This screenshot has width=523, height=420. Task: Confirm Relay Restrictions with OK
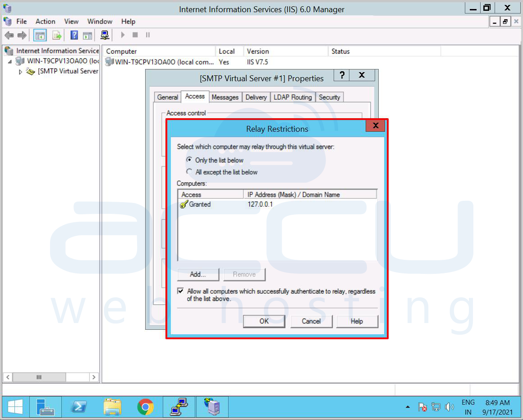[x=264, y=321]
